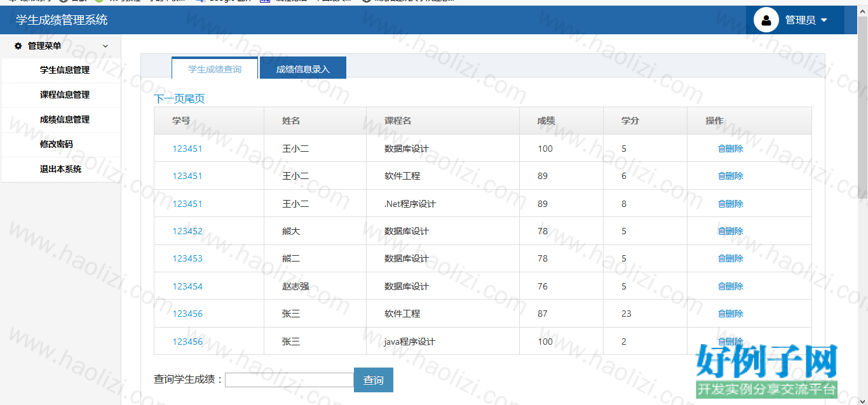Delete 熊大's 数据库设计 record
The image size is (868, 405).
731,231
